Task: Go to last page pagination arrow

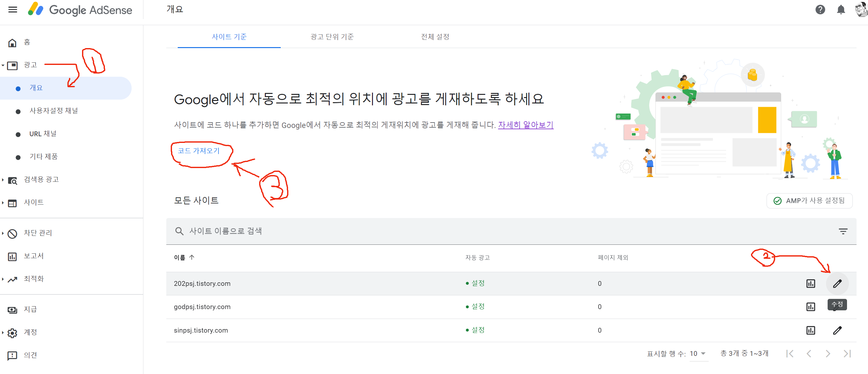Action: pyautogui.click(x=847, y=354)
